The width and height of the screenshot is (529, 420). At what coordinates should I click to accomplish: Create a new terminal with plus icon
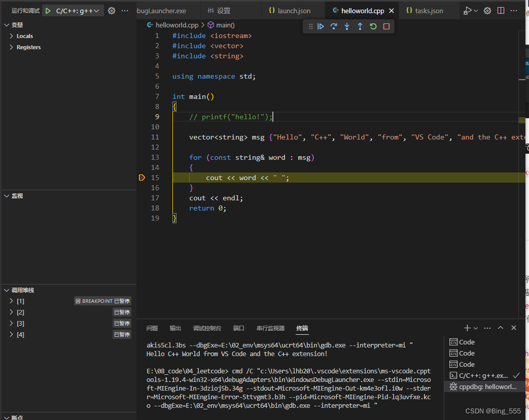[x=467, y=328]
